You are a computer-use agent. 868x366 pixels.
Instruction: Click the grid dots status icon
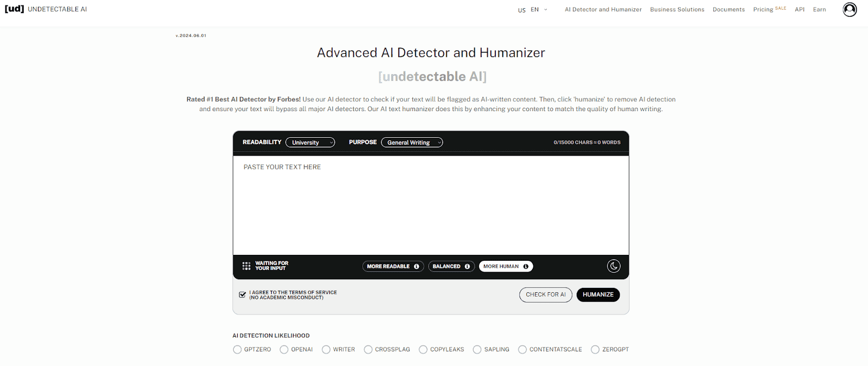click(246, 266)
